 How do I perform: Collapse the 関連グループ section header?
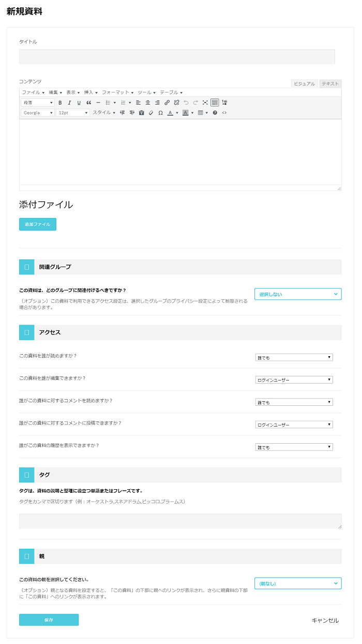pyautogui.click(x=180, y=267)
